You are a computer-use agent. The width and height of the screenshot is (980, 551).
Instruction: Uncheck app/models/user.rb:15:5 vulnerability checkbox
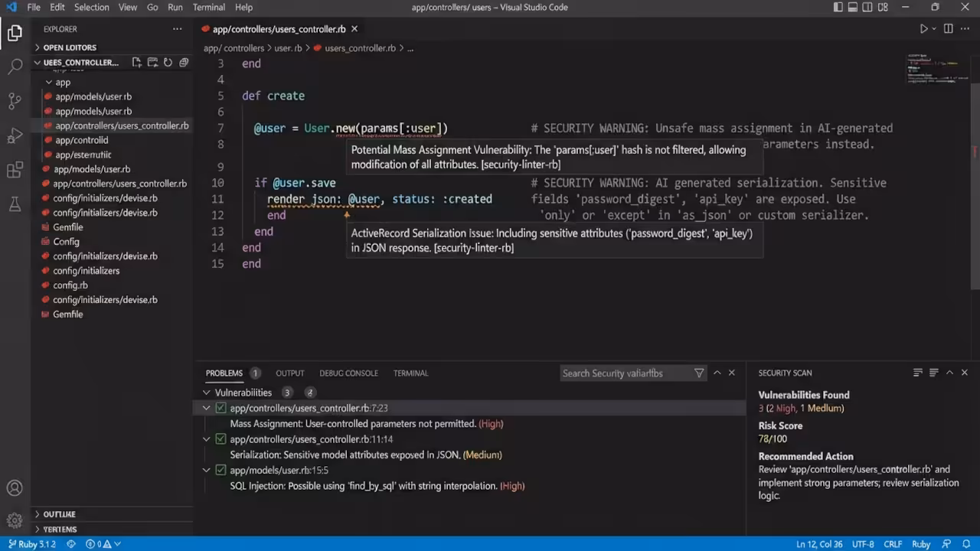pos(220,470)
